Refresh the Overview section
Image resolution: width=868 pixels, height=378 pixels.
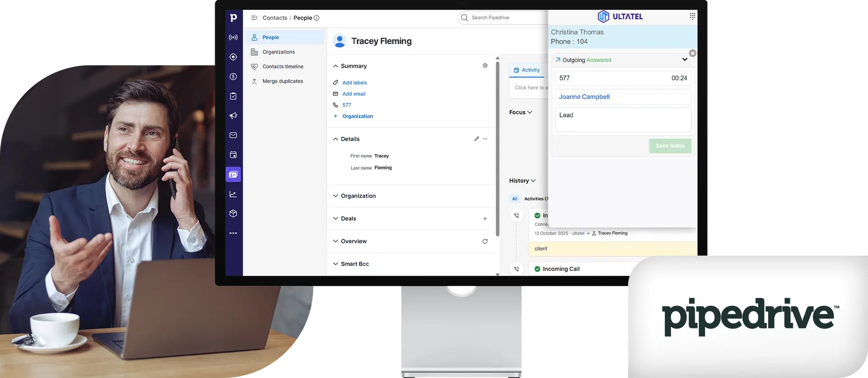(485, 242)
